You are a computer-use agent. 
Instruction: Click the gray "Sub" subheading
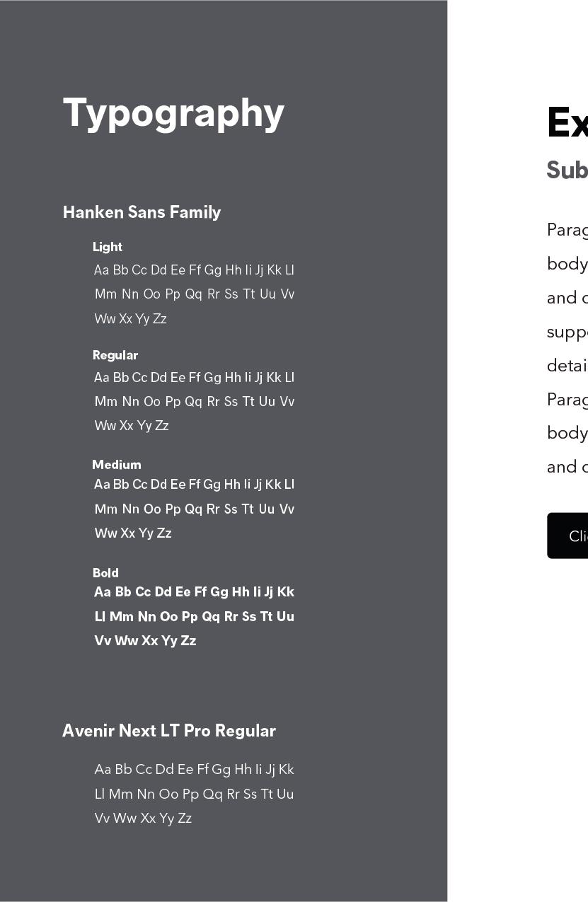(x=567, y=170)
